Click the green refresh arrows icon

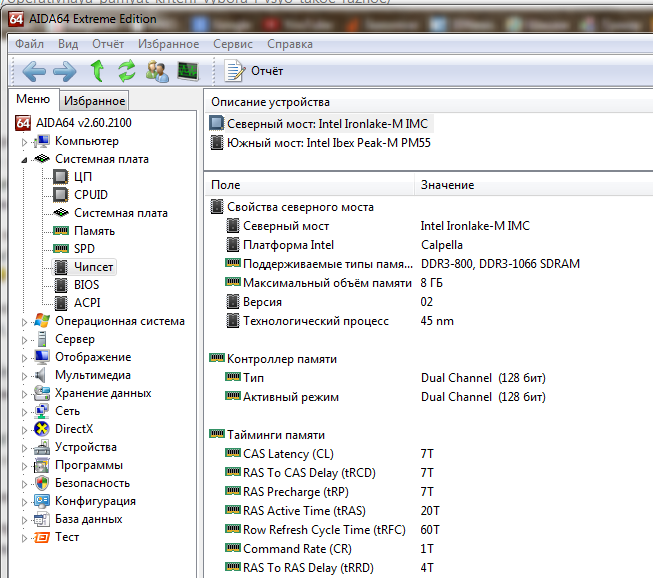[x=126, y=71]
